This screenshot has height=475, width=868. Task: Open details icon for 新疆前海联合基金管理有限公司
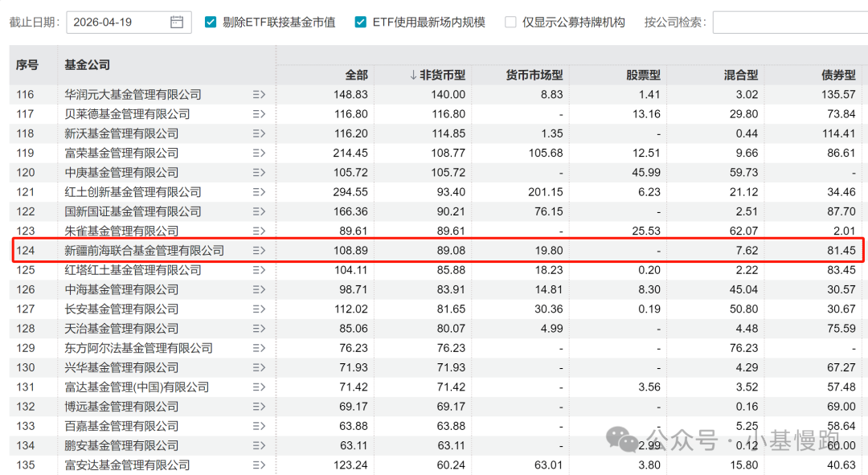259,251
